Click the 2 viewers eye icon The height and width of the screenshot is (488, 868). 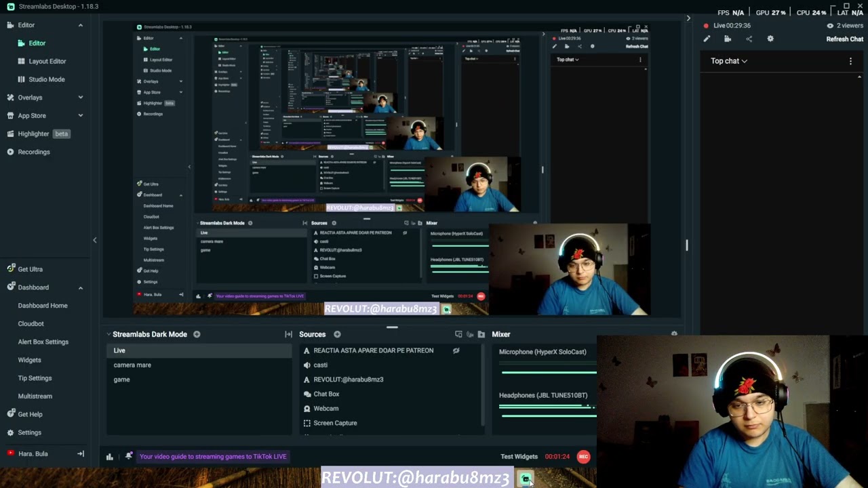[830, 26]
